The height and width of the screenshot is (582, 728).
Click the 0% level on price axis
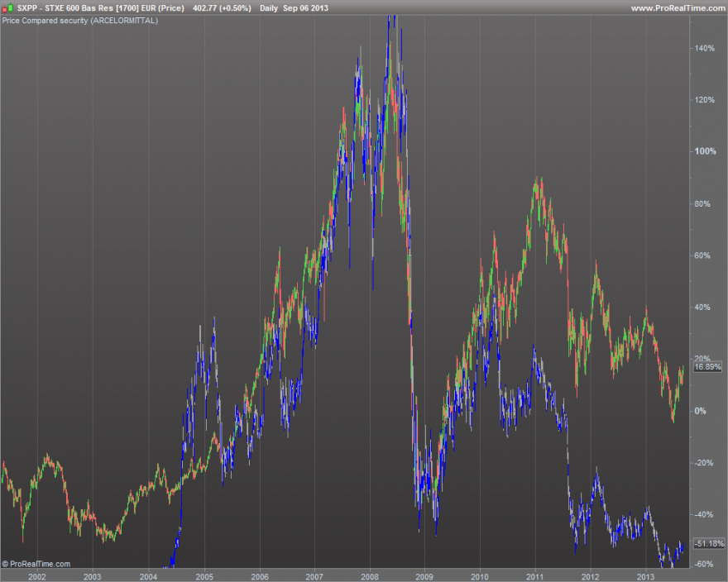click(700, 411)
